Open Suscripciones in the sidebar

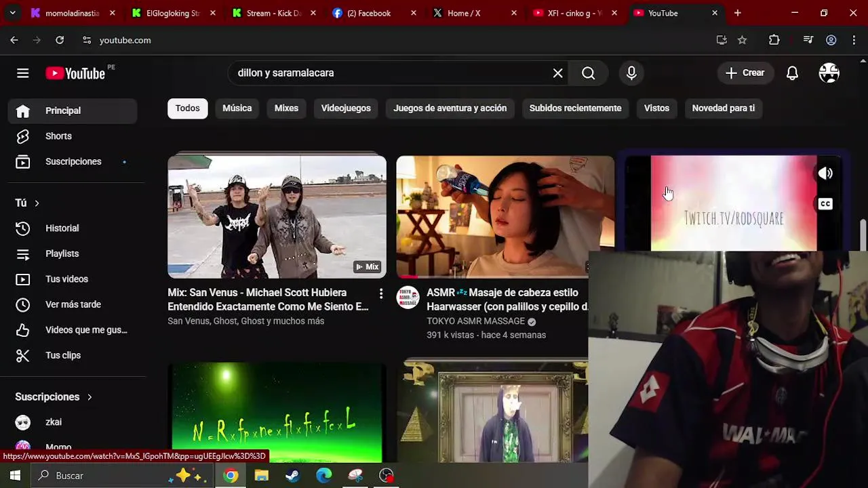point(73,161)
